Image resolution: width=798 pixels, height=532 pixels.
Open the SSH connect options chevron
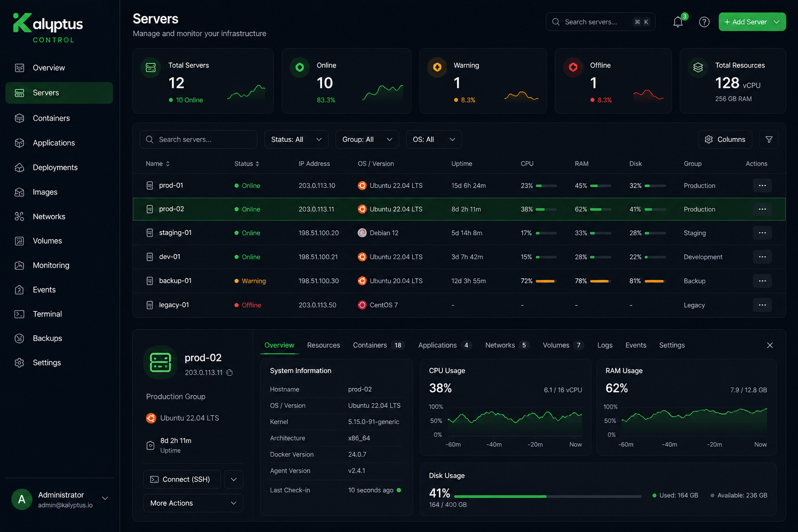pyautogui.click(x=234, y=480)
